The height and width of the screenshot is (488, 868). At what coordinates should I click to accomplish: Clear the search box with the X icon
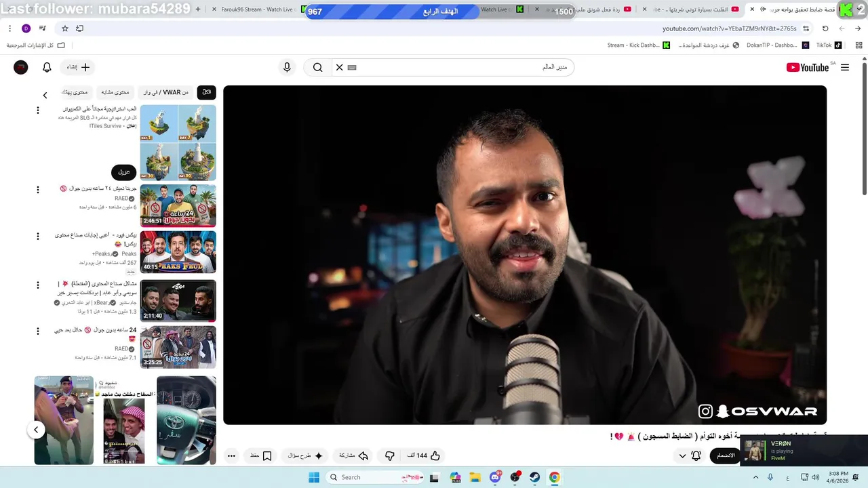pyautogui.click(x=340, y=67)
